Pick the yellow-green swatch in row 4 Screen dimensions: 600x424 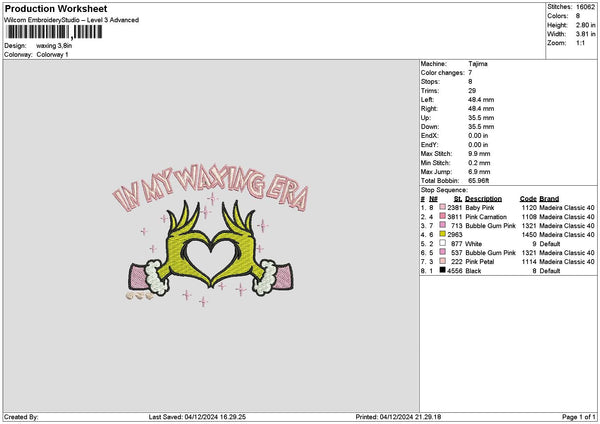coord(442,234)
